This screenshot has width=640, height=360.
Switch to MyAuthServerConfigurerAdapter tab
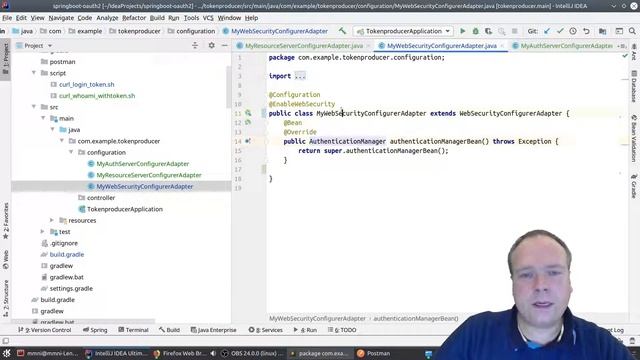click(x=566, y=46)
